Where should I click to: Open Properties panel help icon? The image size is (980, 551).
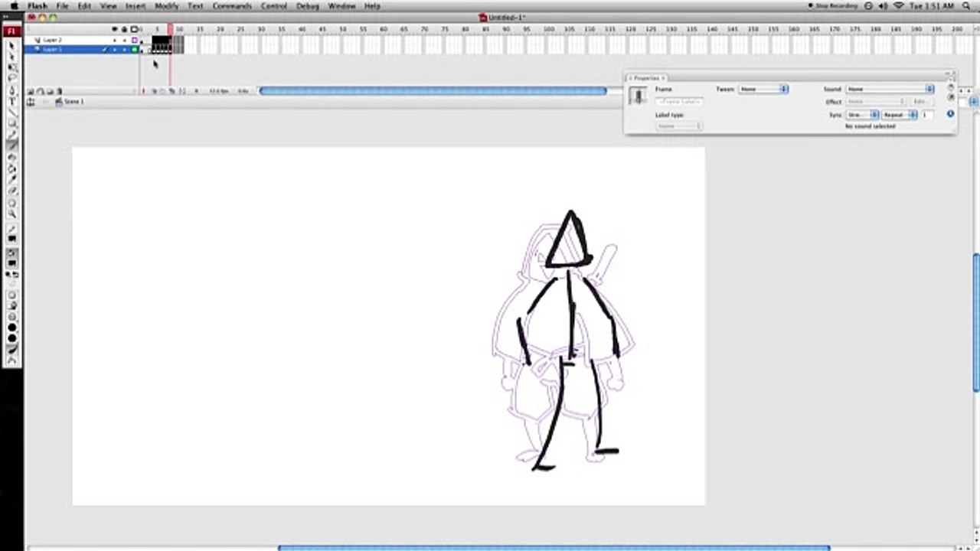[951, 86]
